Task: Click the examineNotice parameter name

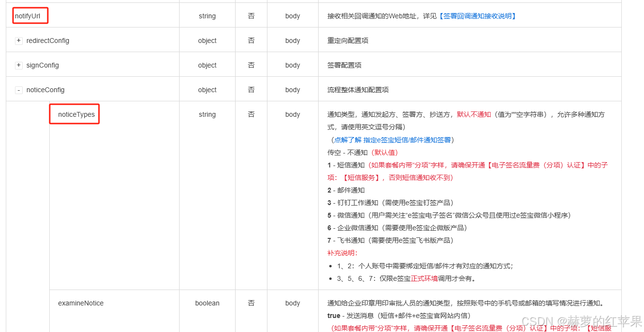Action: coord(81,303)
